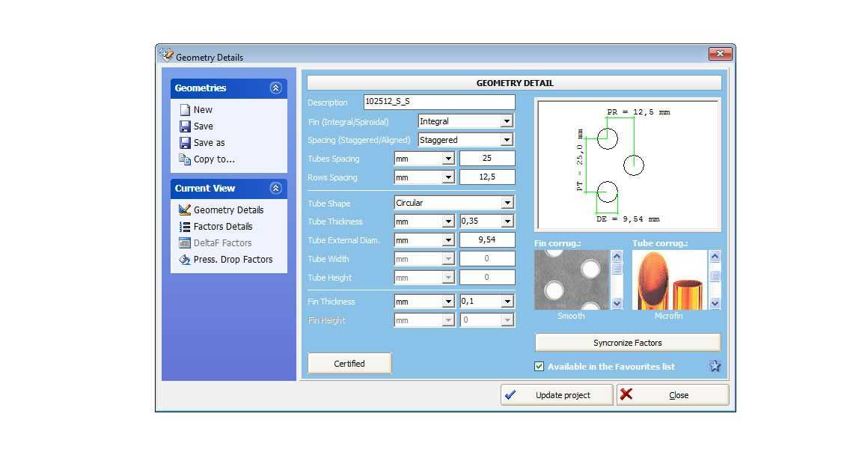Screen dimensions: 868x449
Task: Open the Staggered spacing dropdown
Action: (507, 139)
